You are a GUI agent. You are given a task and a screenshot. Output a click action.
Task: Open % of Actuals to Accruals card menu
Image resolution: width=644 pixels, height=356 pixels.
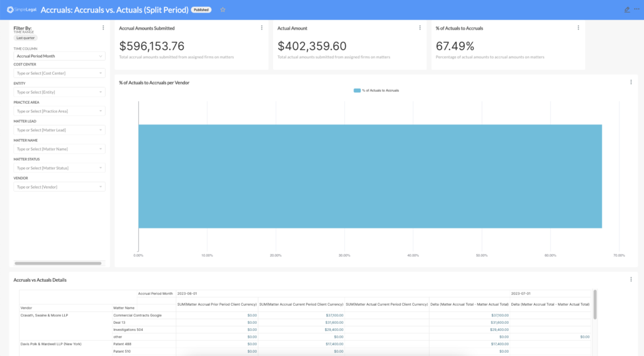579,28
